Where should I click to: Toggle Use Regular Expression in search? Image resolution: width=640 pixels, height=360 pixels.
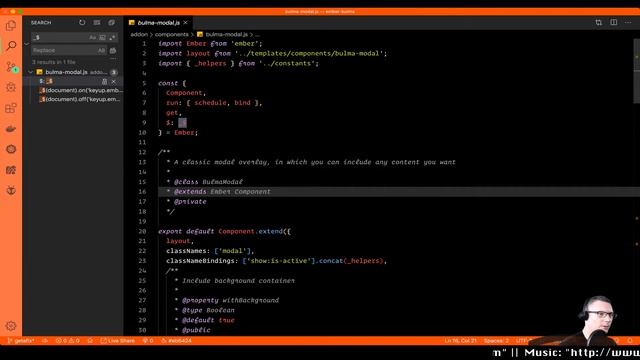(x=112, y=38)
